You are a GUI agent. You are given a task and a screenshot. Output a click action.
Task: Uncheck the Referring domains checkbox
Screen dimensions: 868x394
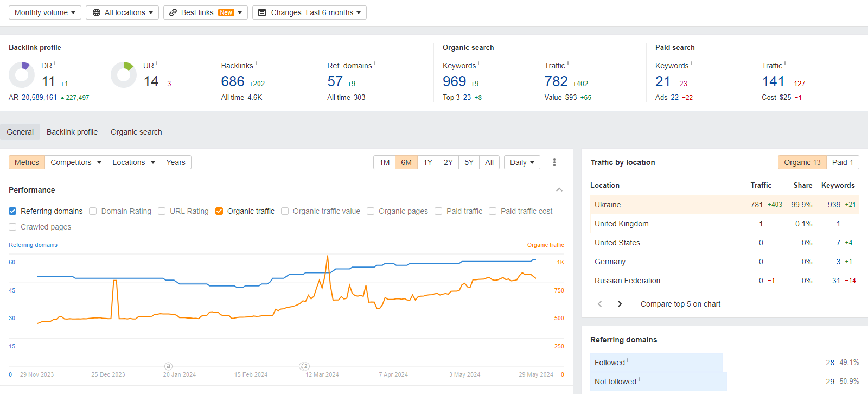pyautogui.click(x=12, y=211)
